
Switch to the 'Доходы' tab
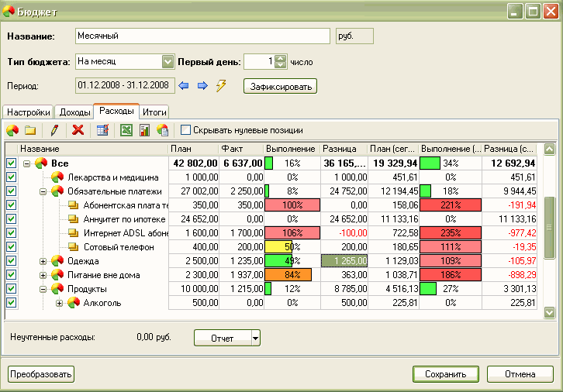click(74, 112)
